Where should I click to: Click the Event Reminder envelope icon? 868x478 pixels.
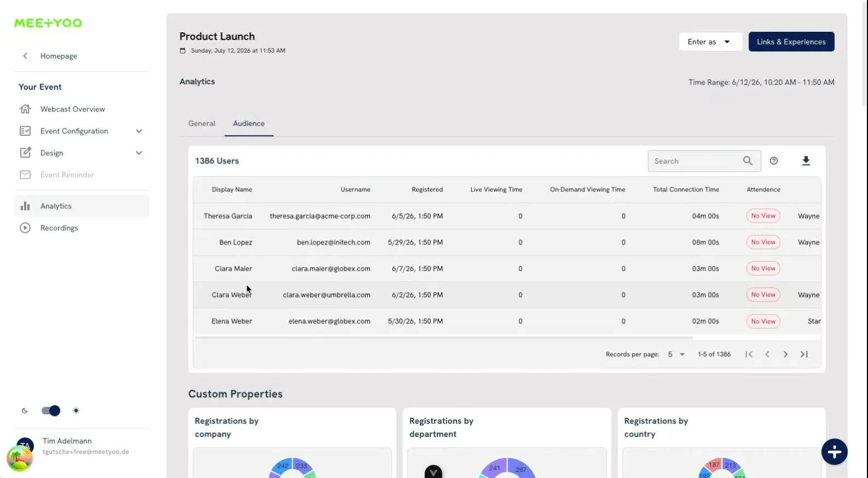25,175
